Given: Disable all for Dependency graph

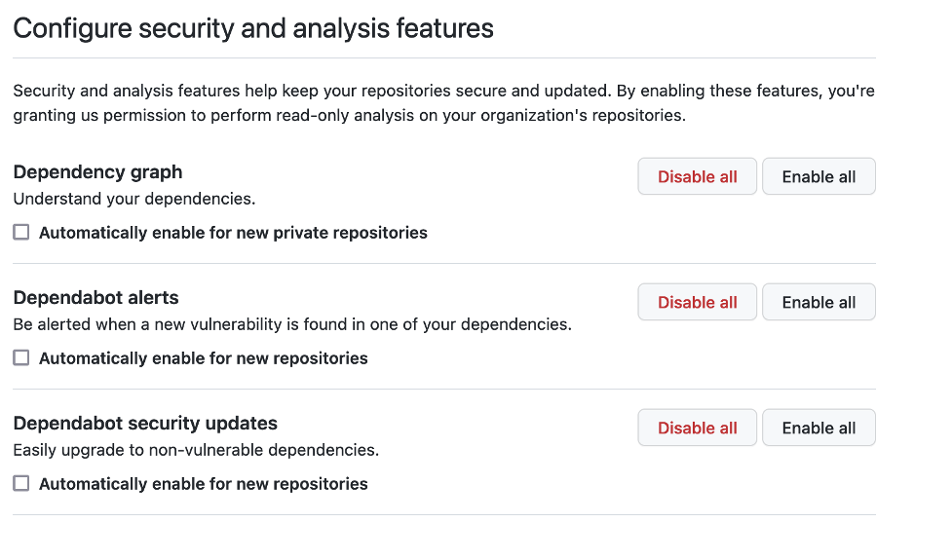Looking at the screenshot, I should click(x=697, y=177).
